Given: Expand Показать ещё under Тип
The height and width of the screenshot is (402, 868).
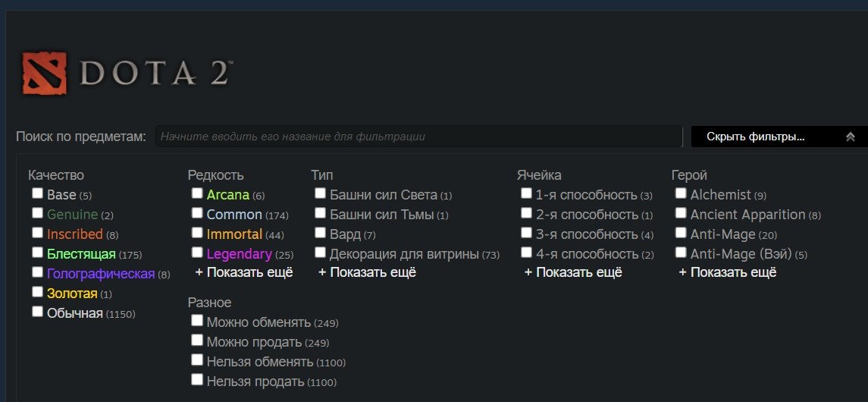Looking at the screenshot, I should pyautogui.click(x=367, y=272).
